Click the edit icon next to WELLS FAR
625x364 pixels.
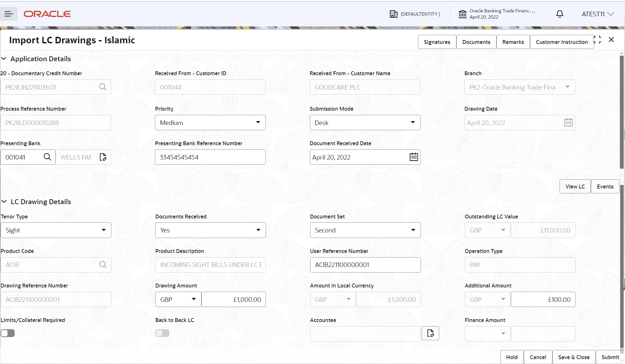coord(103,157)
